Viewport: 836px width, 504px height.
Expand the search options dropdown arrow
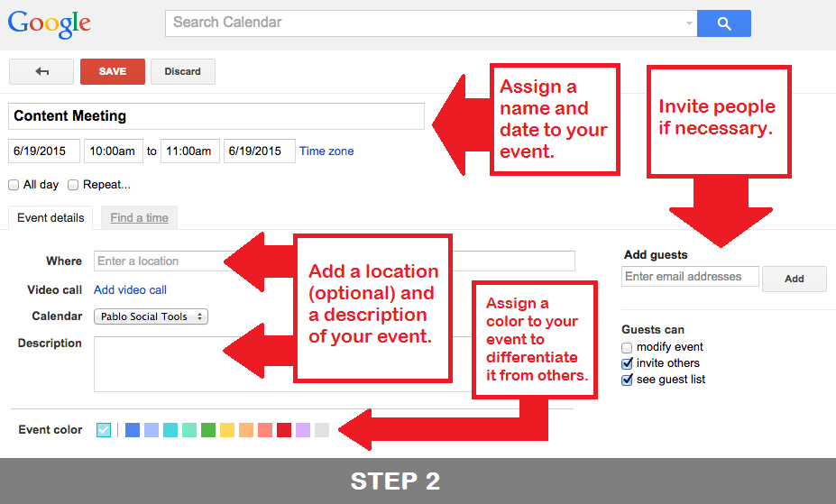tap(690, 23)
